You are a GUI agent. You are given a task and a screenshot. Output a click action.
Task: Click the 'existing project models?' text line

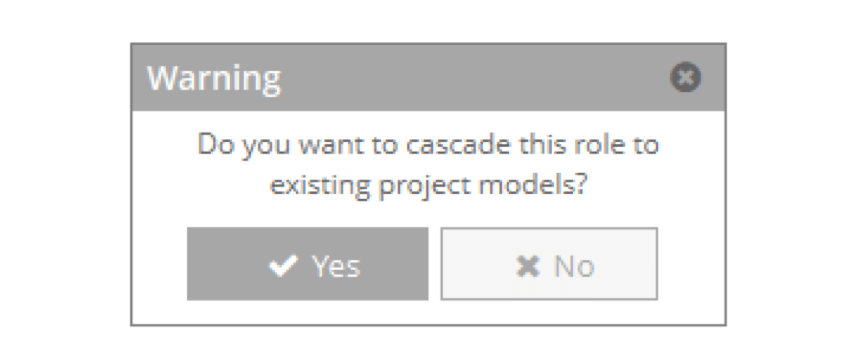click(x=428, y=186)
